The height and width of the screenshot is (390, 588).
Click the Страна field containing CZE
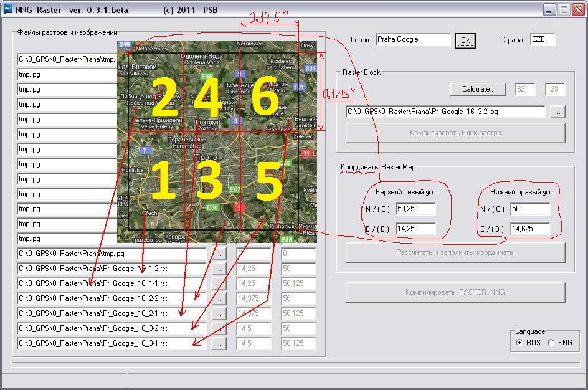[543, 39]
